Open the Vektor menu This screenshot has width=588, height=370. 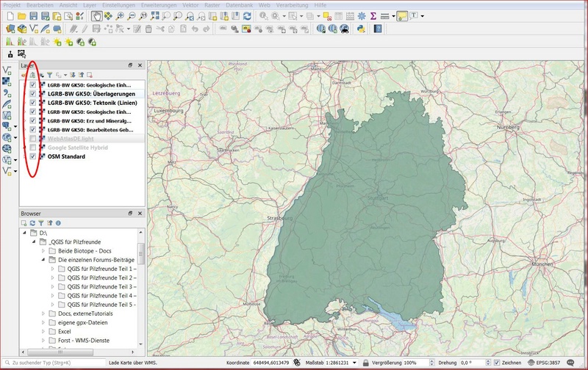[190, 4]
